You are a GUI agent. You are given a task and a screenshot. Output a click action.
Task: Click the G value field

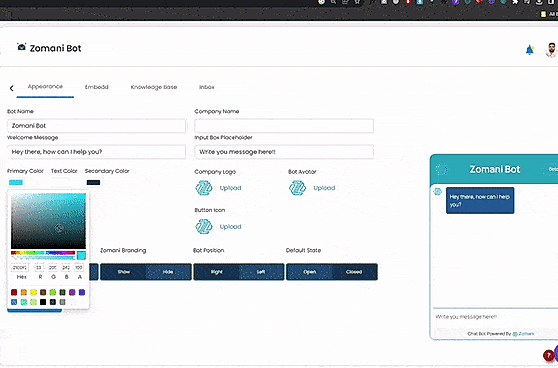pyautogui.click(x=53, y=267)
